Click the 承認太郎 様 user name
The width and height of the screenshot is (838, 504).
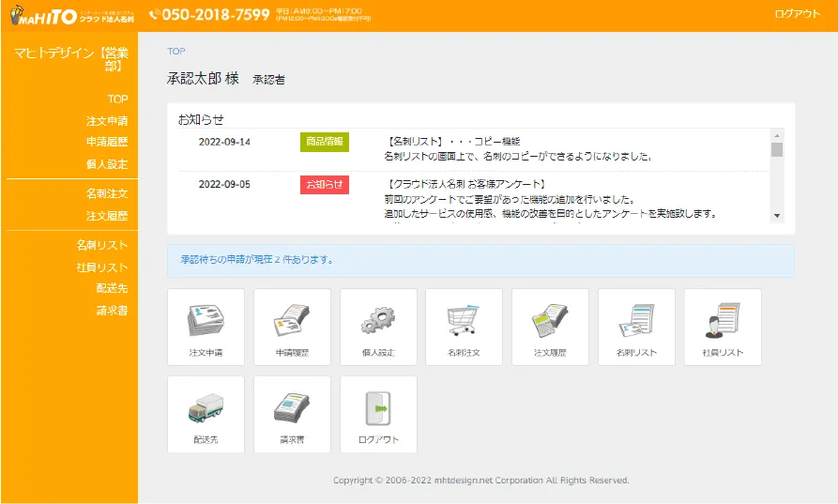pos(203,79)
